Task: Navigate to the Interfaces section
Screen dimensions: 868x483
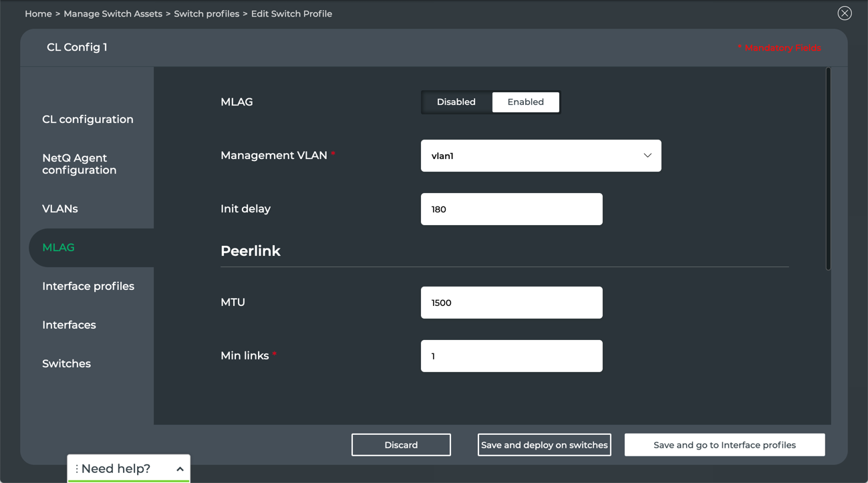Action: click(x=69, y=325)
